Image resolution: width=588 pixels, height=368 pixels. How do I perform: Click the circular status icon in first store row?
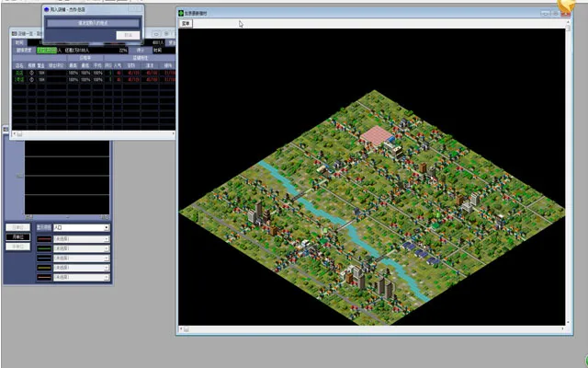[32, 72]
